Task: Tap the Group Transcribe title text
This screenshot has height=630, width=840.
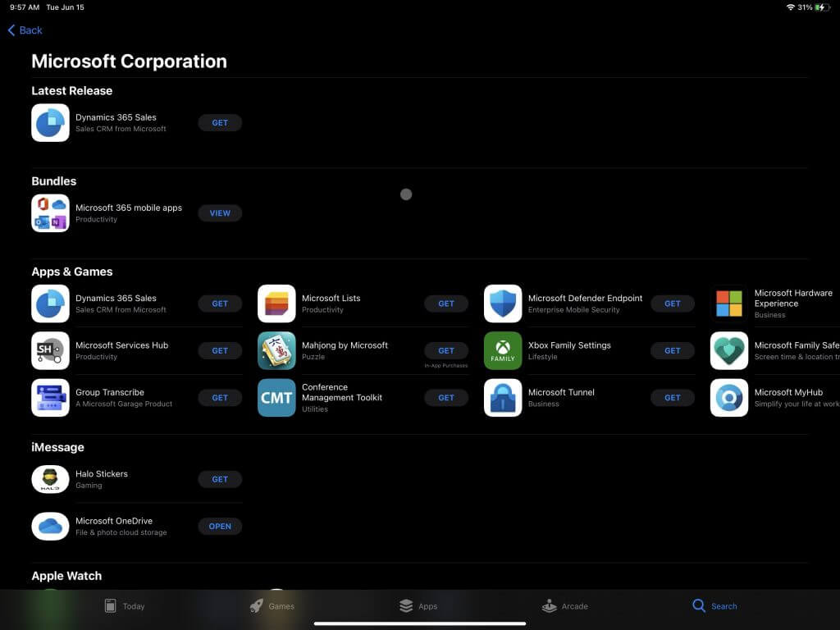Action: click(x=110, y=393)
